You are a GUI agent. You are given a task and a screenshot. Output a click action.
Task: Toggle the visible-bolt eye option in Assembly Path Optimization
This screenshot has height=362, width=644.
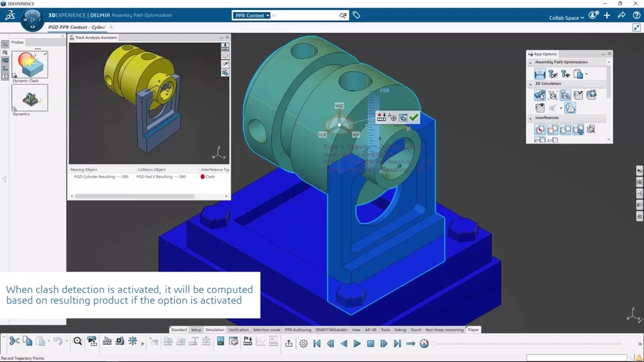pyautogui.click(x=566, y=74)
